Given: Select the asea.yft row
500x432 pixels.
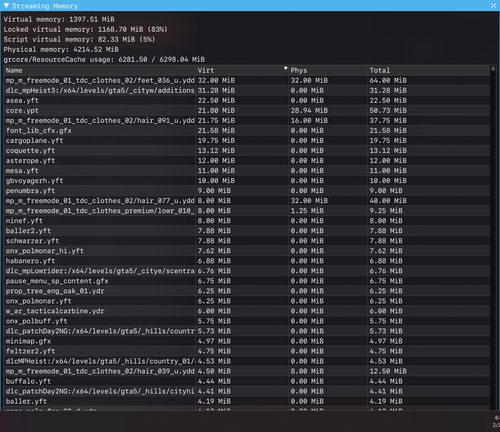Looking at the screenshot, I should click(247, 100).
